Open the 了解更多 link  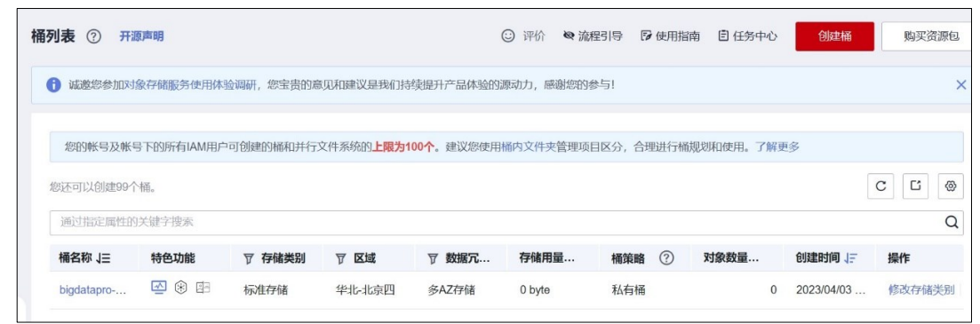[x=777, y=147]
